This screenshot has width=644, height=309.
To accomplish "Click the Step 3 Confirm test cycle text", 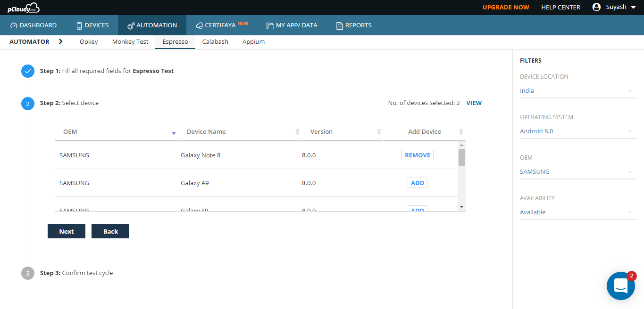I will coord(87,273).
